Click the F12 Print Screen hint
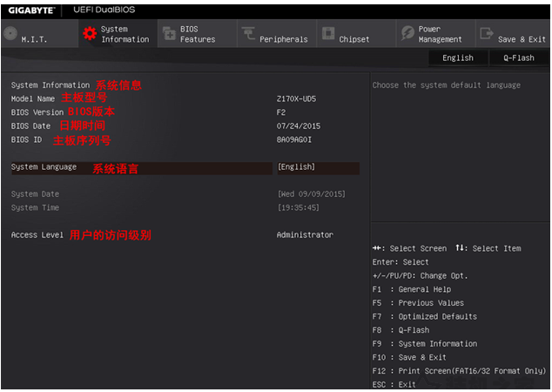This screenshot has height=392, width=552. point(459,371)
